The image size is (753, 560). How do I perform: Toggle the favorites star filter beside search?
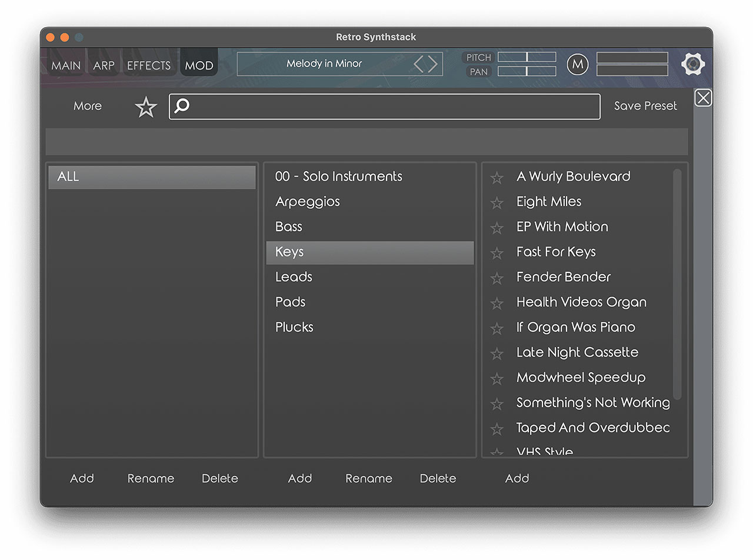coord(146,107)
